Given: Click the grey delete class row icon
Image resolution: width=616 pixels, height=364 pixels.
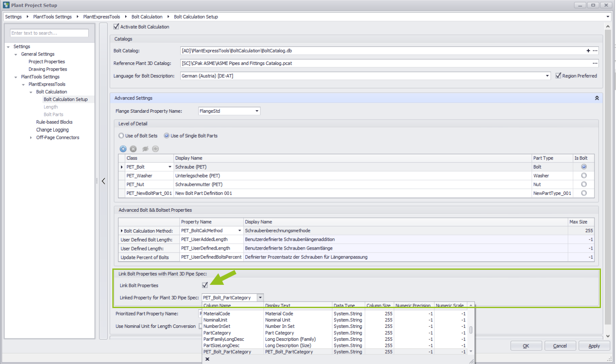Looking at the screenshot, I should pos(133,149).
